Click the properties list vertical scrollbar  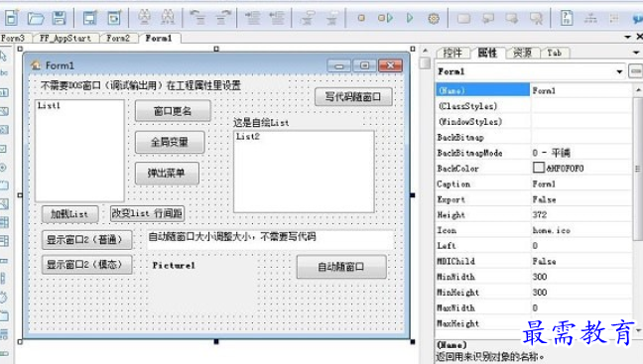[638, 168]
